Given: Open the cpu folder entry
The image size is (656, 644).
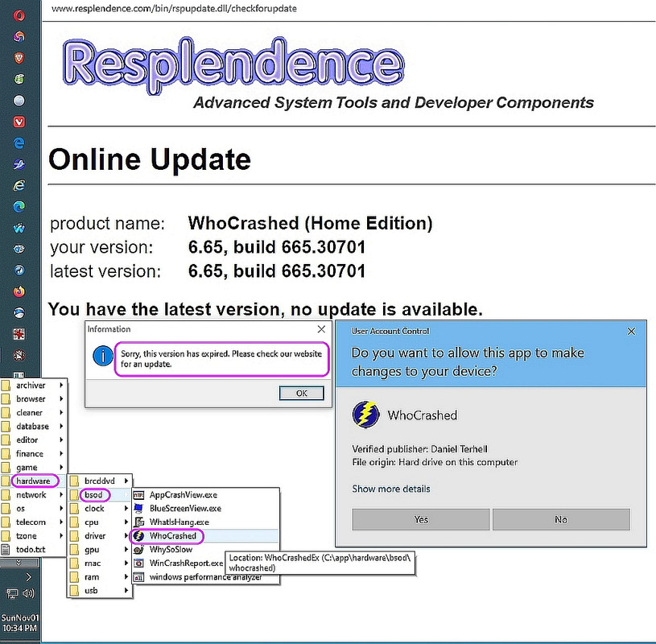Looking at the screenshot, I should 100,522.
